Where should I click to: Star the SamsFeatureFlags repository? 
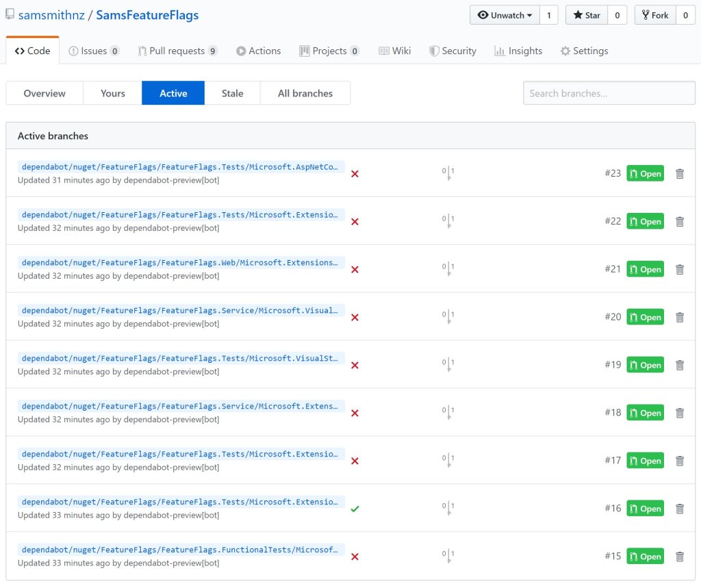tap(586, 15)
